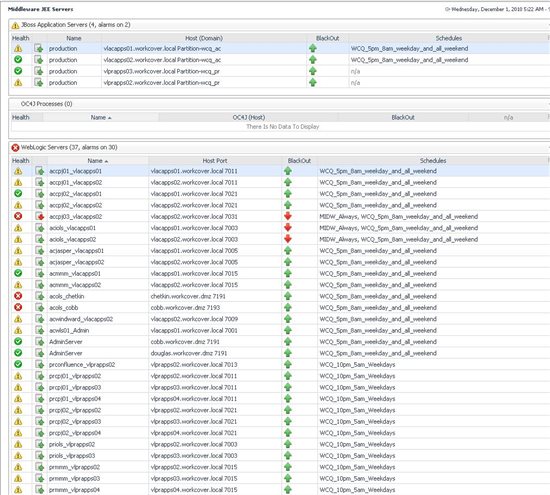Click red error health icon for acols_chetkin
This screenshot has width=550, height=495.
18,296
